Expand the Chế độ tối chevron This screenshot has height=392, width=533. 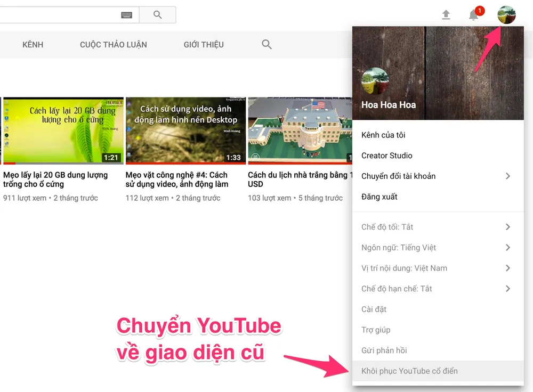point(507,227)
